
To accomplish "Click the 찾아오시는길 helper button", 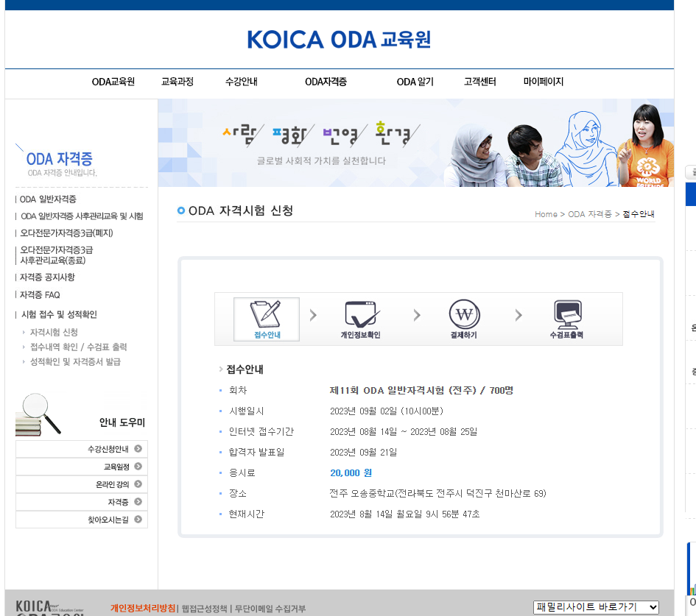I will coord(82,520).
